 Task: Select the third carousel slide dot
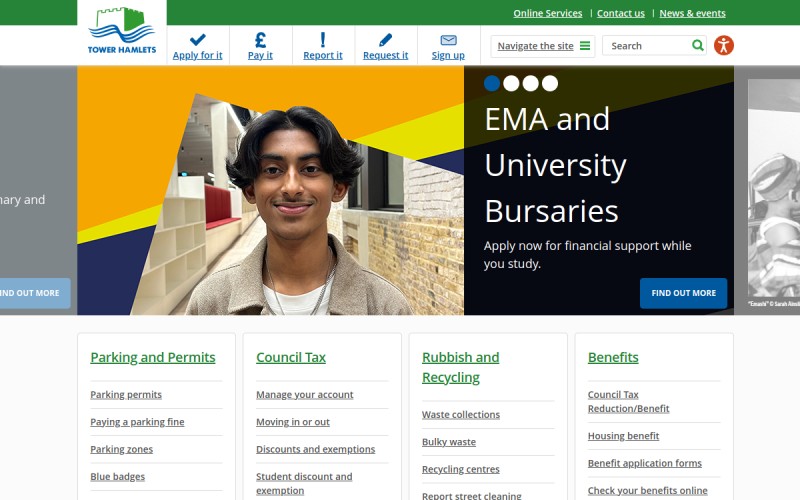531,83
